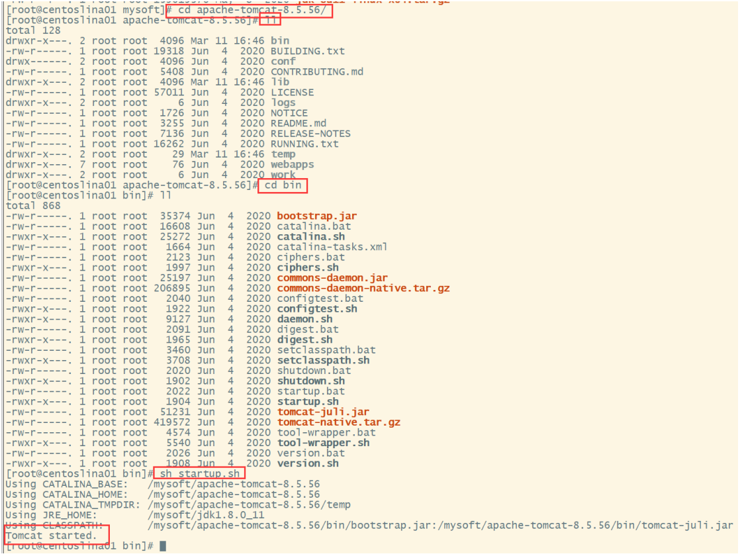Image resolution: width=742 pixels, height=560 pixels.
Task: Click the 'commons-daemon.jar' file name
Action: pyautogui.click(x=332, y=278)
